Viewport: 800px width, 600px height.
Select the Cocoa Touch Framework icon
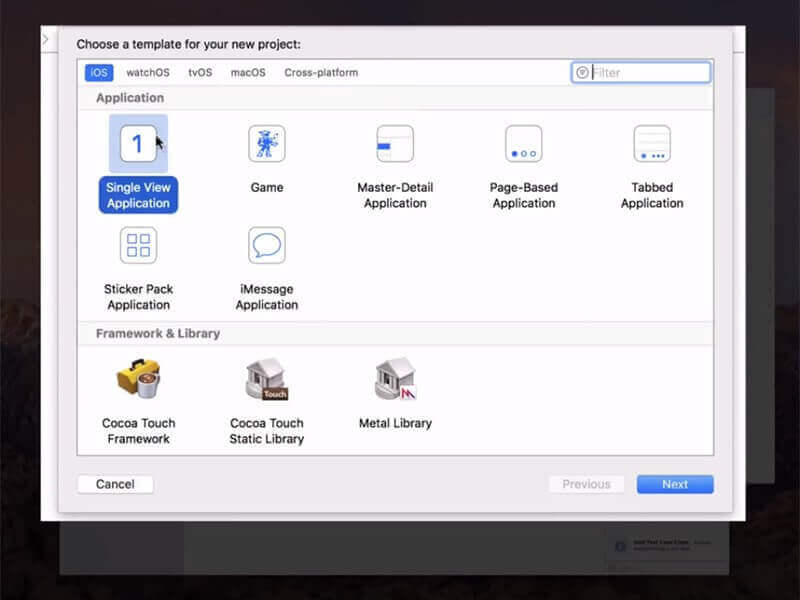click(137, 380)
